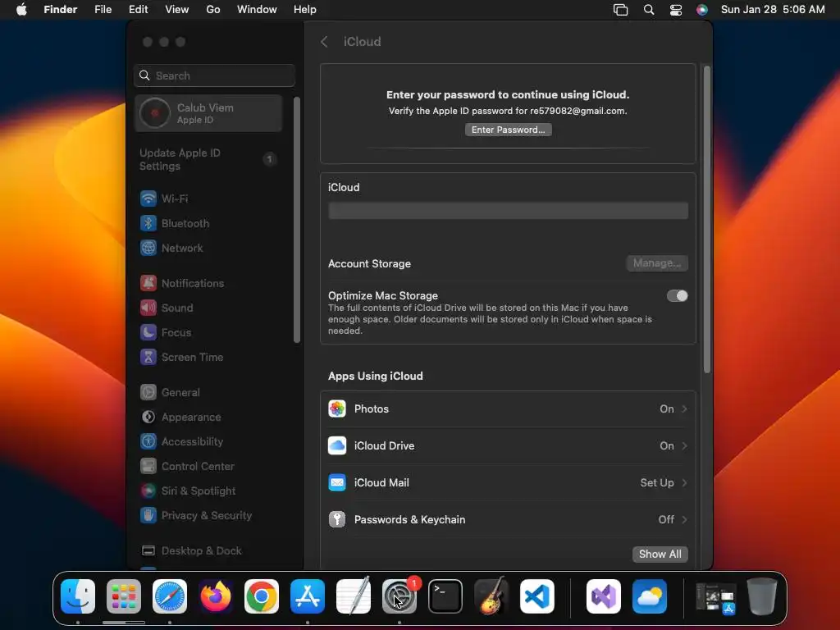The width and height of the screenshot is (840, 630).
Task: Open Visual Studio purple icon in Dock
Action: point(604,596)
